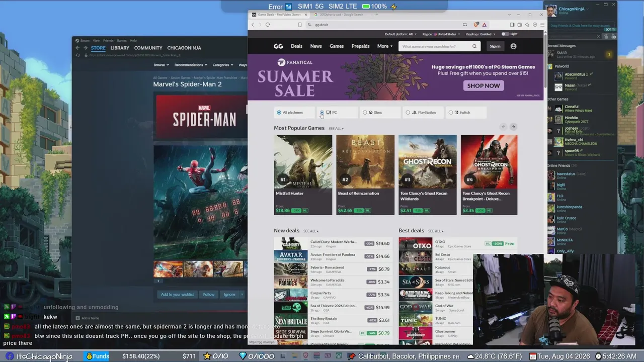
Task: Open the OTXO free deal row
Action: [x=457, y=244]
